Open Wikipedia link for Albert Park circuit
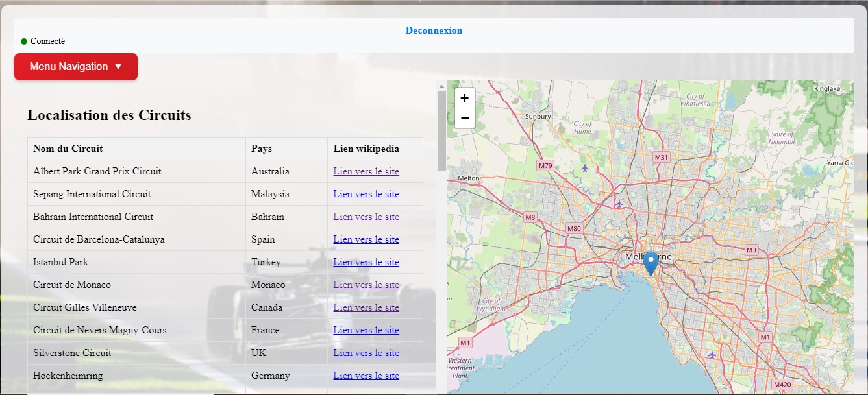 (366, 171)
